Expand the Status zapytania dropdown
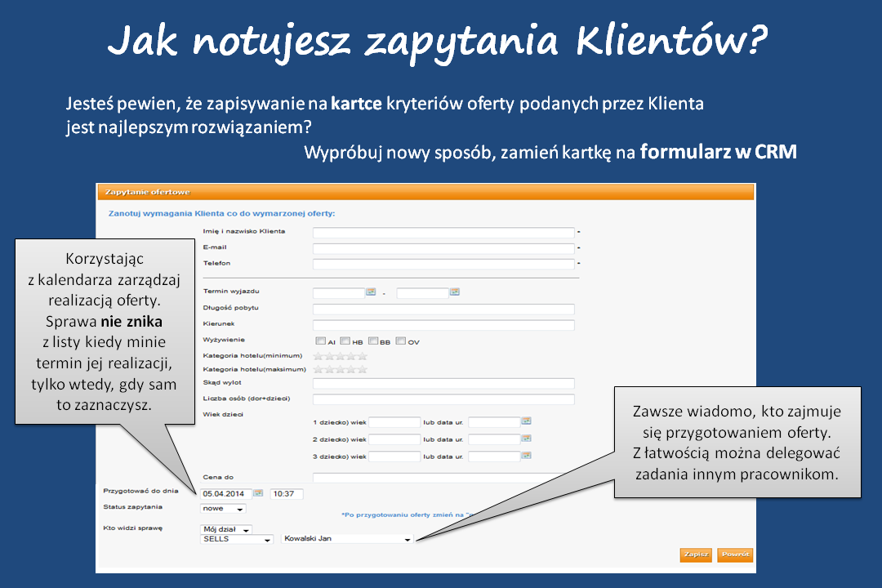 tap(223, 509)
